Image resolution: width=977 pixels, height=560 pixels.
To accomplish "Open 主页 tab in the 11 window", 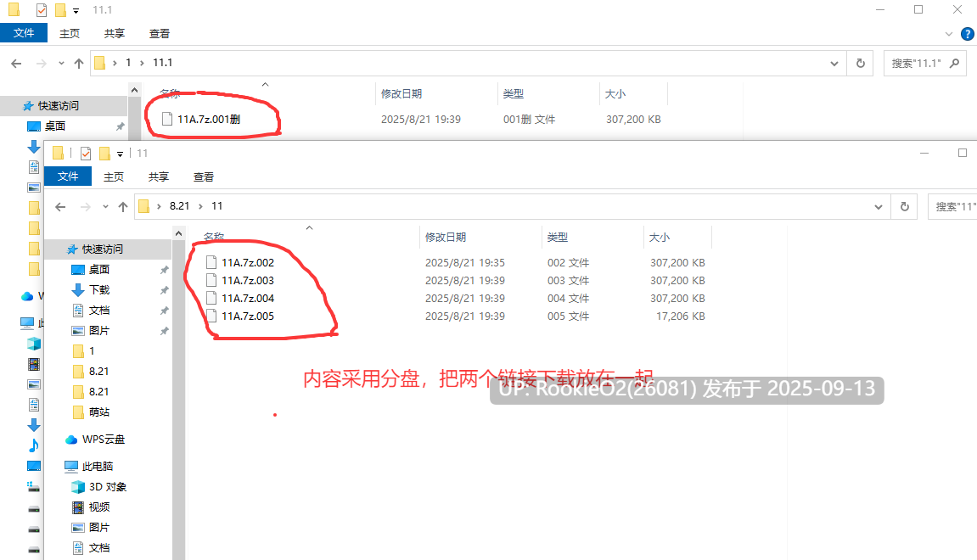I will pos(114,176).
